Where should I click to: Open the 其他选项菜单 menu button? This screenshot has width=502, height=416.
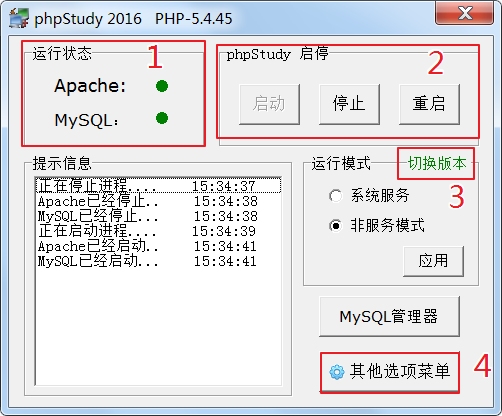click(390, 372)
